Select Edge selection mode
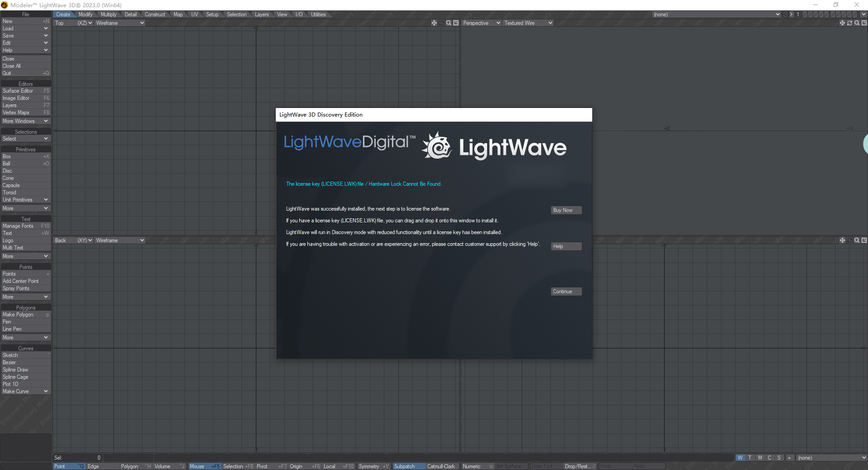Screen dimensions: 868x470 click(x=102, y=466)
